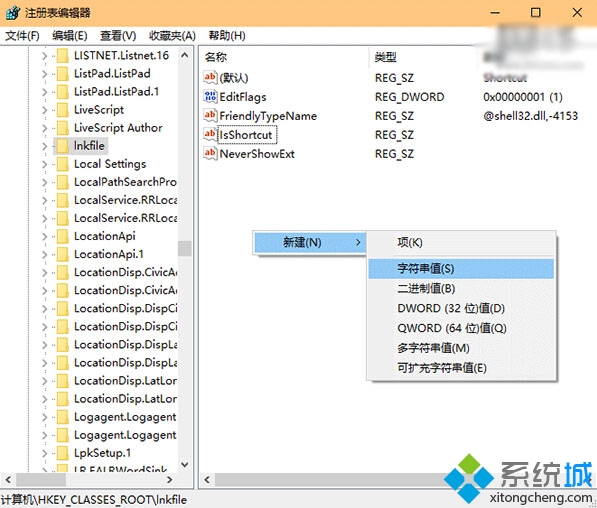Click the LiveScript folder icon
597x508 pixels.
[x=62, y=110]
